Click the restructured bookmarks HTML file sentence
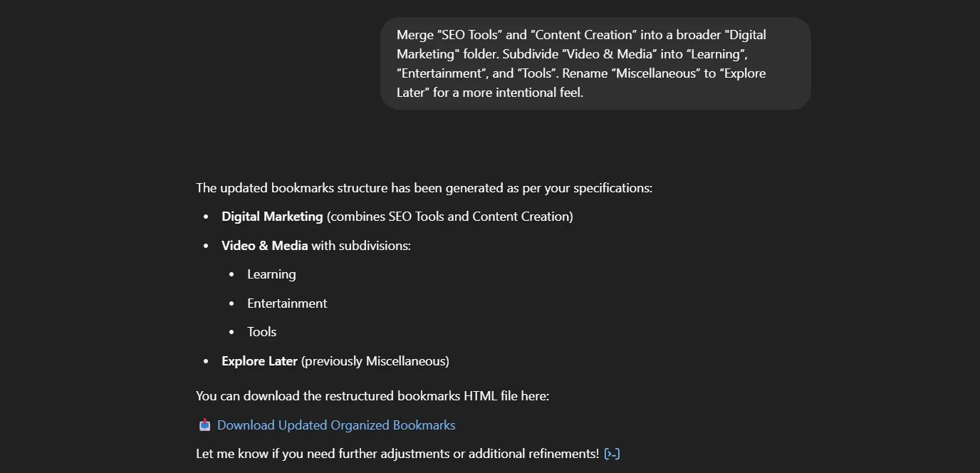 pyautogui.click(x=372, y=395)
